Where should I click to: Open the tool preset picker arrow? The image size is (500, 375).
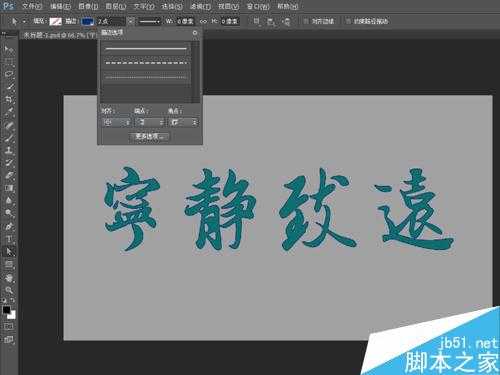tap(24, 21)
